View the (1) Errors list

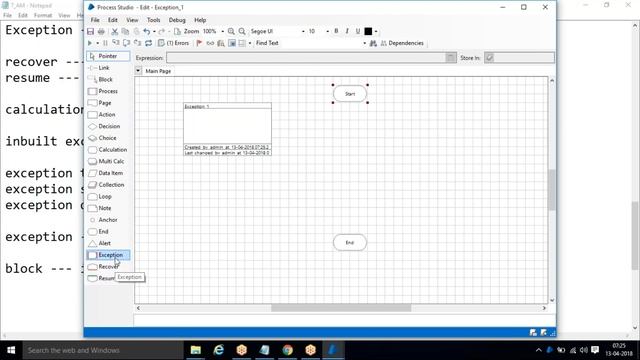click(174, 43)
